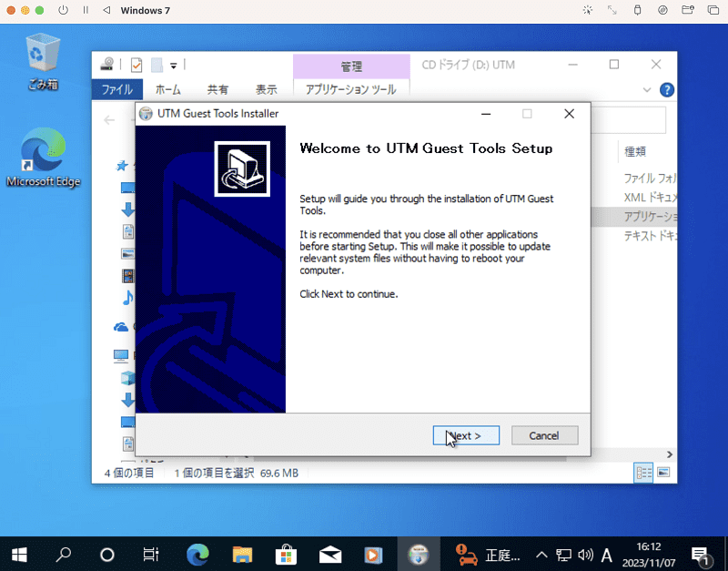728x571 pixels.
Task: Click new folder quick-access icon
Action: (157, 65)
